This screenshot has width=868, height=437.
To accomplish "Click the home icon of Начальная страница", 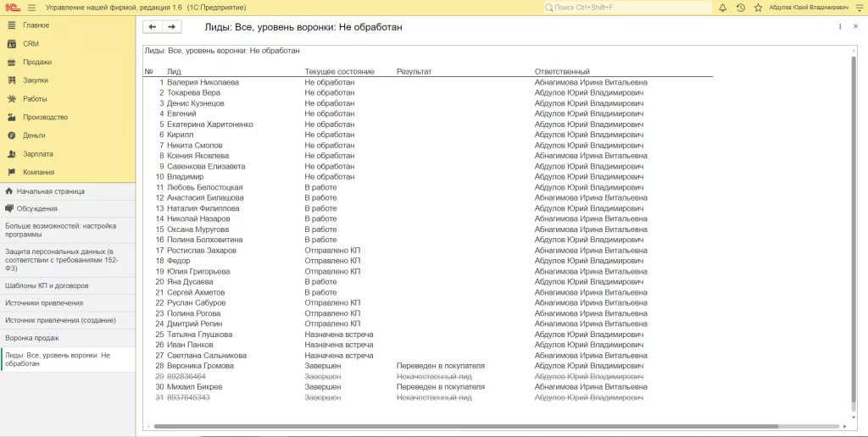I will coord(8,191).
